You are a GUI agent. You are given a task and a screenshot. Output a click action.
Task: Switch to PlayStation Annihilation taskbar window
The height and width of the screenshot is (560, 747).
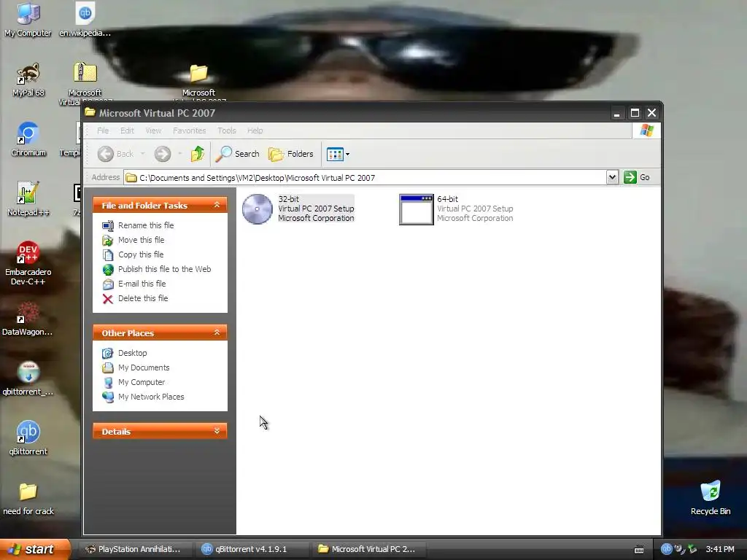135,549
